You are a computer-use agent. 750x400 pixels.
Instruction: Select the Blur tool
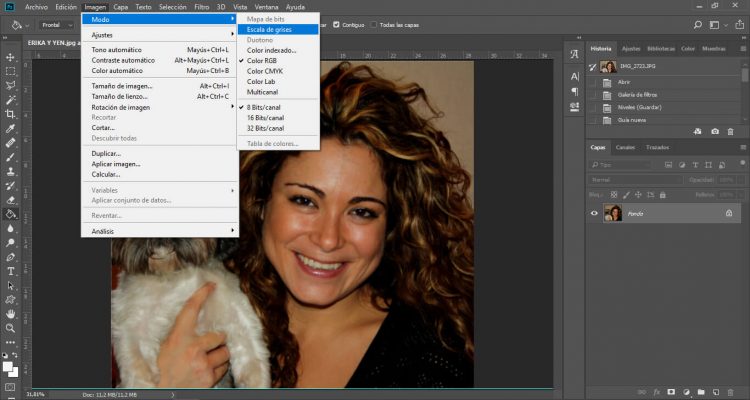pos(10,228)
